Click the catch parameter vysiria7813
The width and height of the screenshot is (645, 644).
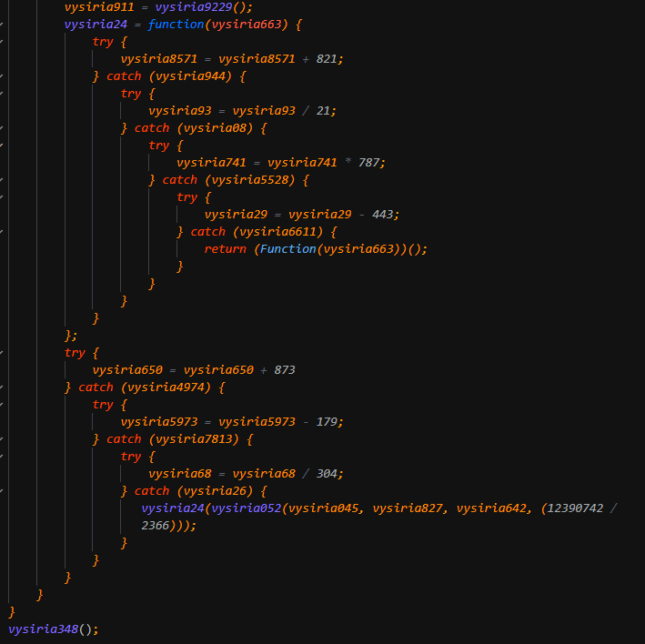pos(194,439)
